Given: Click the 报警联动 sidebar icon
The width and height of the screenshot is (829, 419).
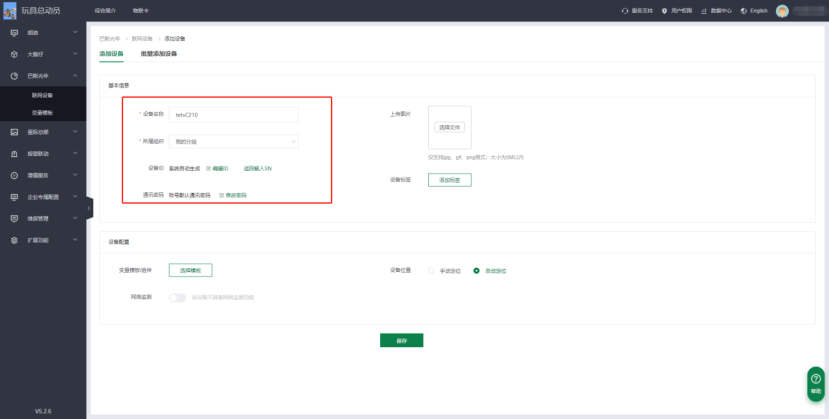Looking at the screenshot, I should coord(14,154).
